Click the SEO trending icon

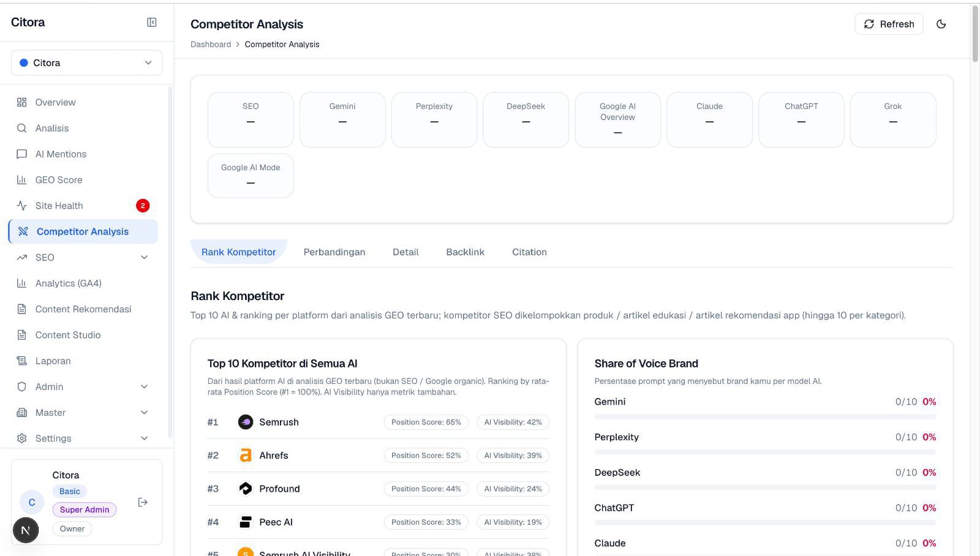[22, 257]
